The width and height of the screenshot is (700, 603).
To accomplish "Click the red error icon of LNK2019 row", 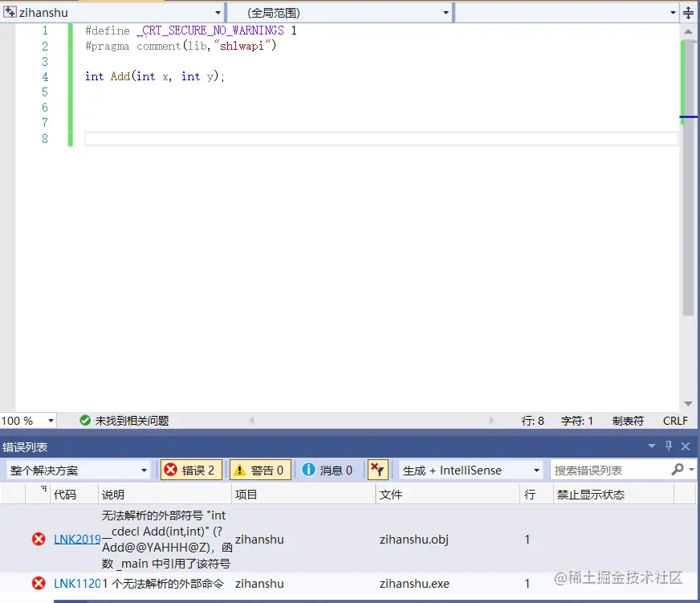I will tap(39, 539).
